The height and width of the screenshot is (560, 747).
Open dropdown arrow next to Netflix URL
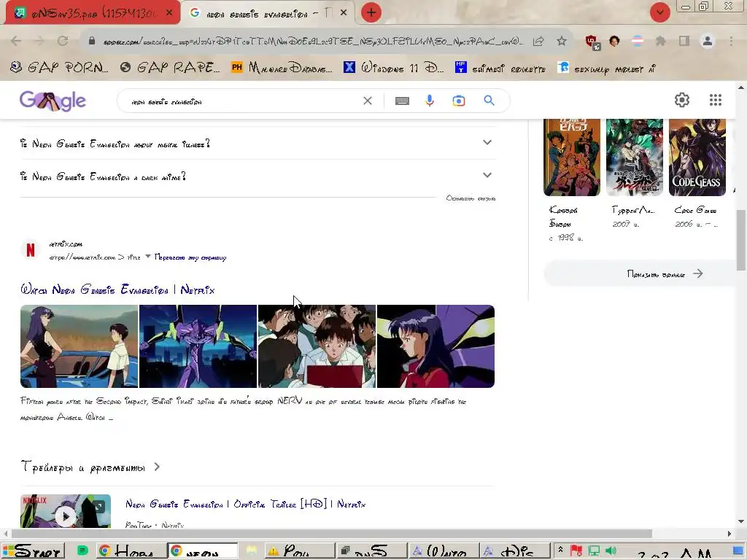(147, 257)
